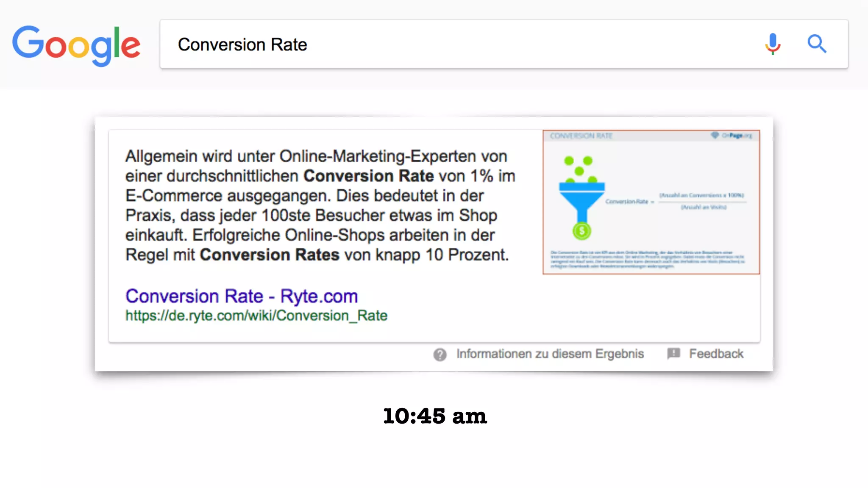Image resolution: width=868 pixels, height=488 pixels.
Task: Open Informationen zu diesem Ergebnis
Action: coord(550,354)
